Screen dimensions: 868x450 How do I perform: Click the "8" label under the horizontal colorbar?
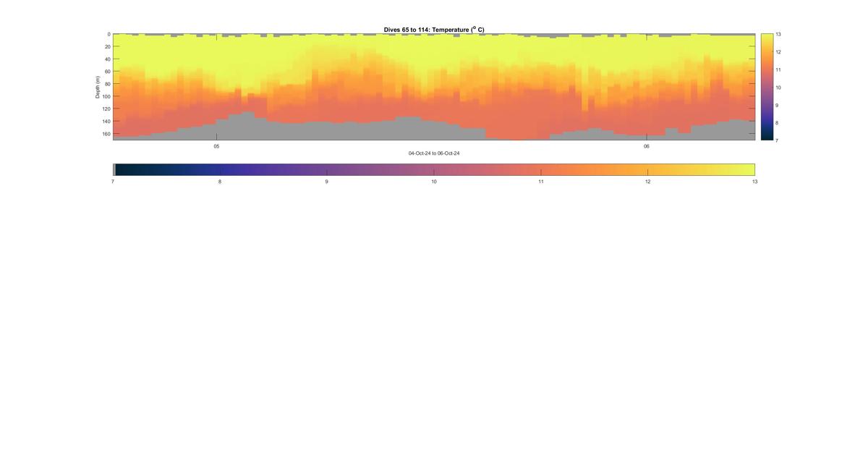(x=220, y=182)
